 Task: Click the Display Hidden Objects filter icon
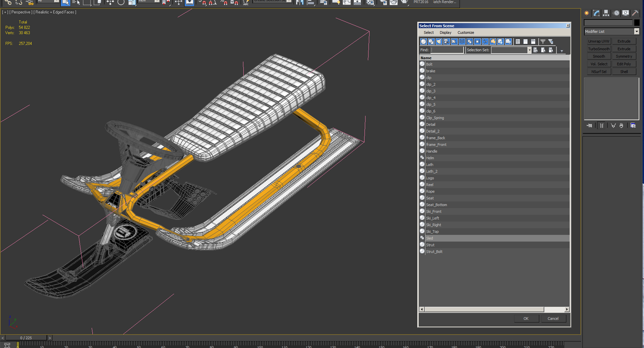tap(508, 42)
